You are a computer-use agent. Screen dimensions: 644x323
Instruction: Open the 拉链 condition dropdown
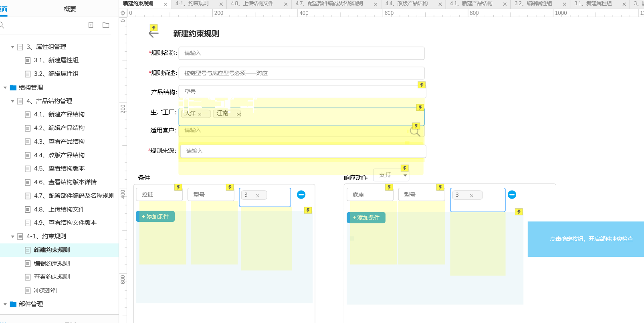point(159,194)
